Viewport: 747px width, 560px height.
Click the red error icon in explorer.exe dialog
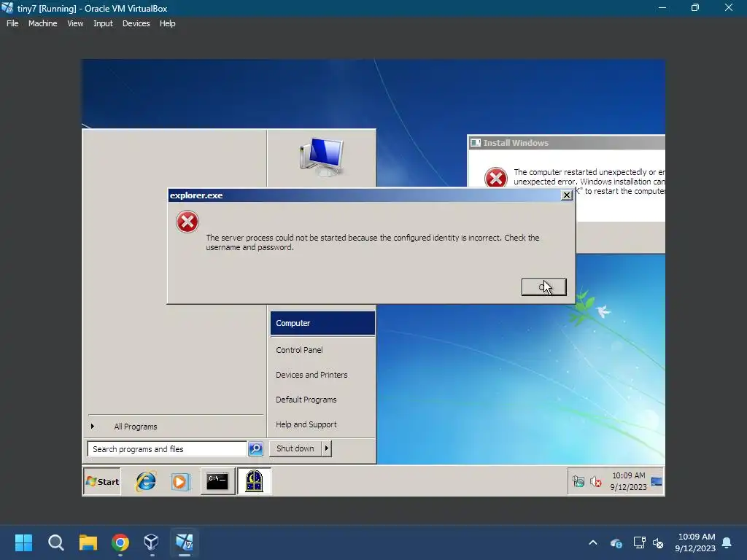coord(187,222)
